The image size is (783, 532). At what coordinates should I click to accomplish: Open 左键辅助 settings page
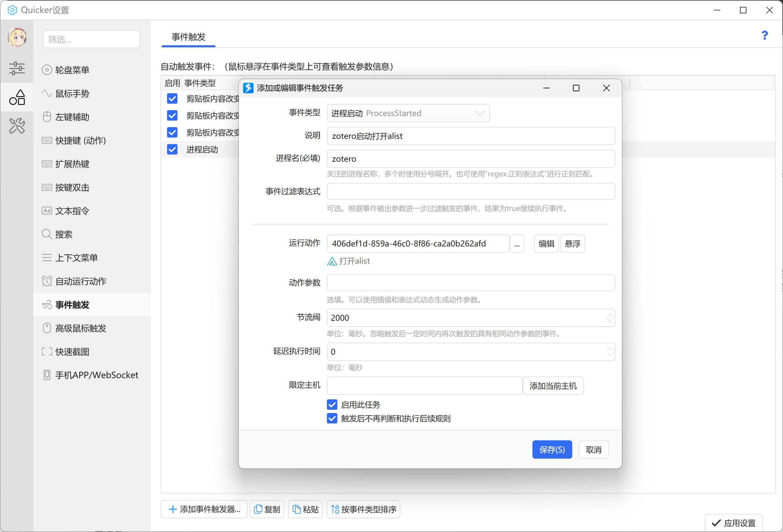tap(92, 117)
